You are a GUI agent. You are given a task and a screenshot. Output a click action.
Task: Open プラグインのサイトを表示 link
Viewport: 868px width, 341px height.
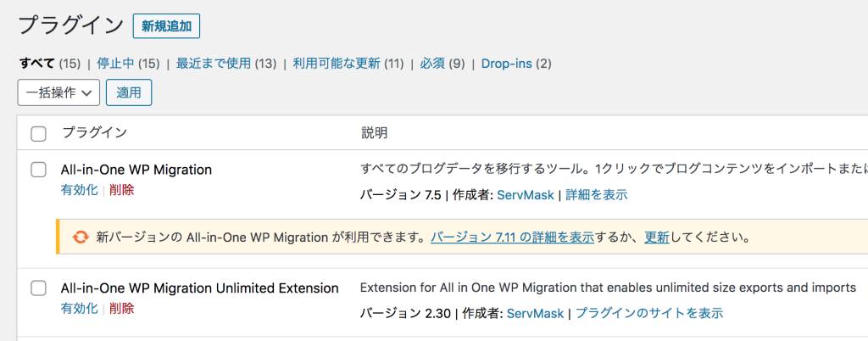click(x=649, y=314)
